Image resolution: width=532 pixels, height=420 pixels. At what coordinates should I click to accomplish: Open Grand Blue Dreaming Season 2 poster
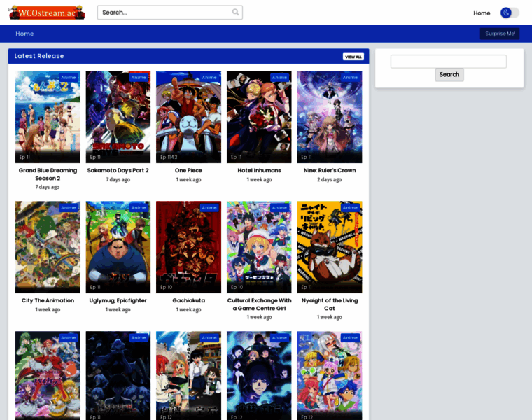tap(48, 116)
